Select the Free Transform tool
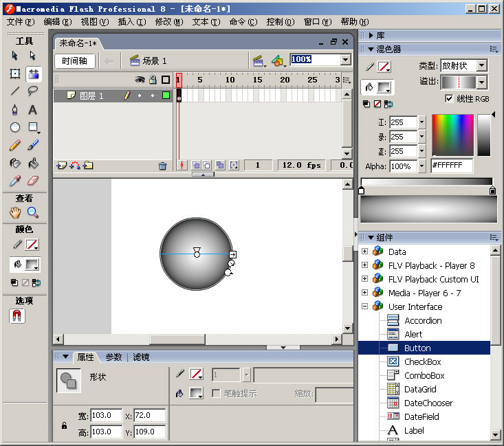The image size is (504, 446). click(15, 74)
